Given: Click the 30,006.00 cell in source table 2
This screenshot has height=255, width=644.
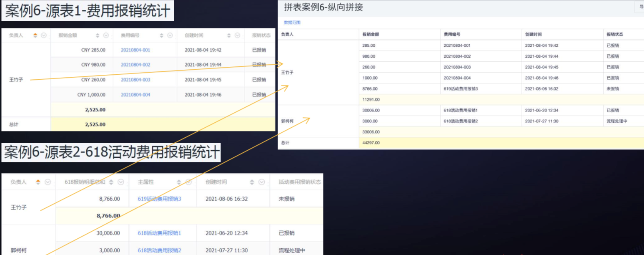Looking at the screenshot, I should point(108,233).
